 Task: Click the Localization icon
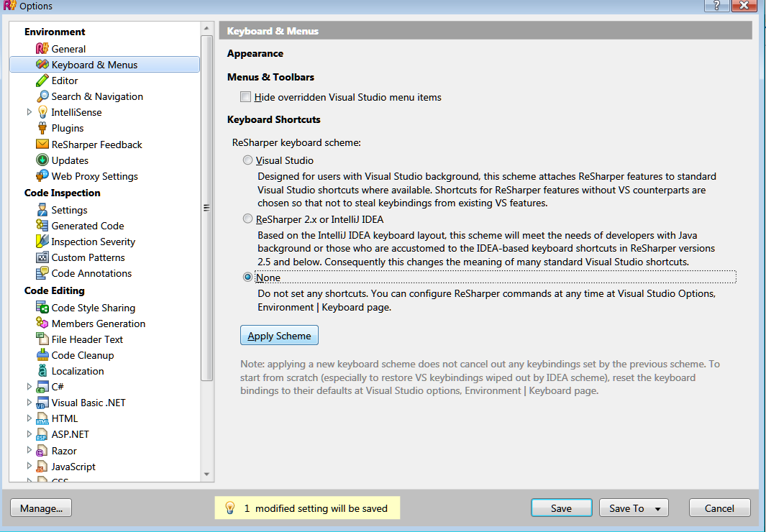tap(42, 371)
